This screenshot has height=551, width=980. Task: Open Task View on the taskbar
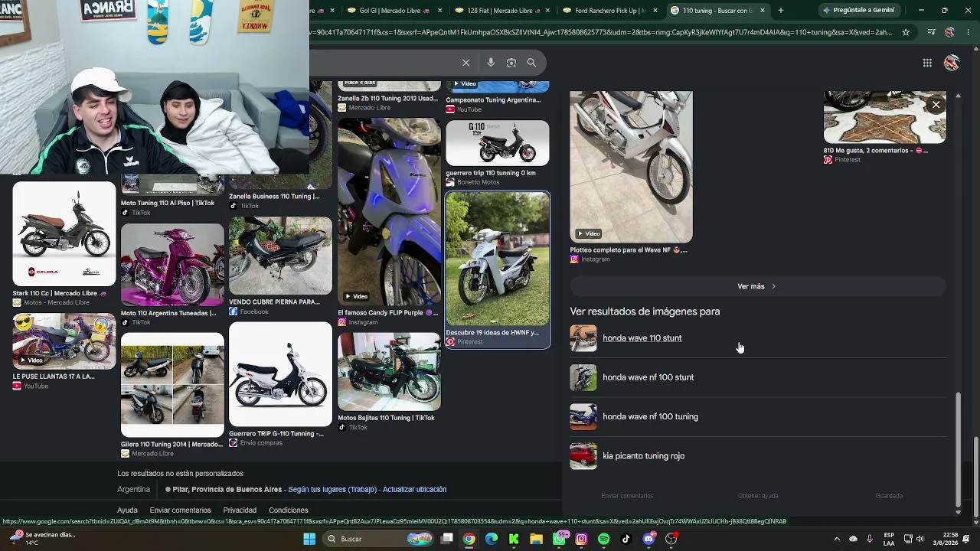pos(447,539)
